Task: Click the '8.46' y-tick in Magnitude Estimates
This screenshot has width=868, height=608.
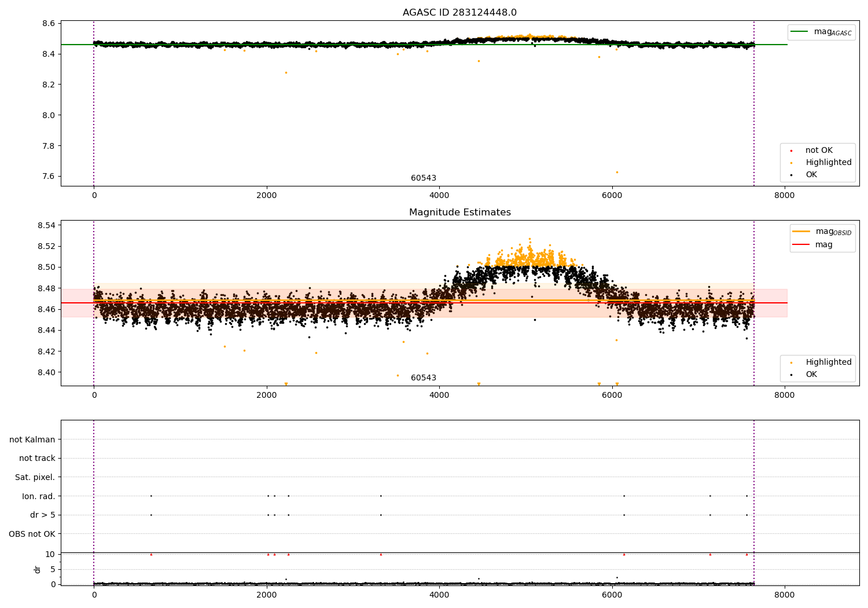Action: point(46,309)
